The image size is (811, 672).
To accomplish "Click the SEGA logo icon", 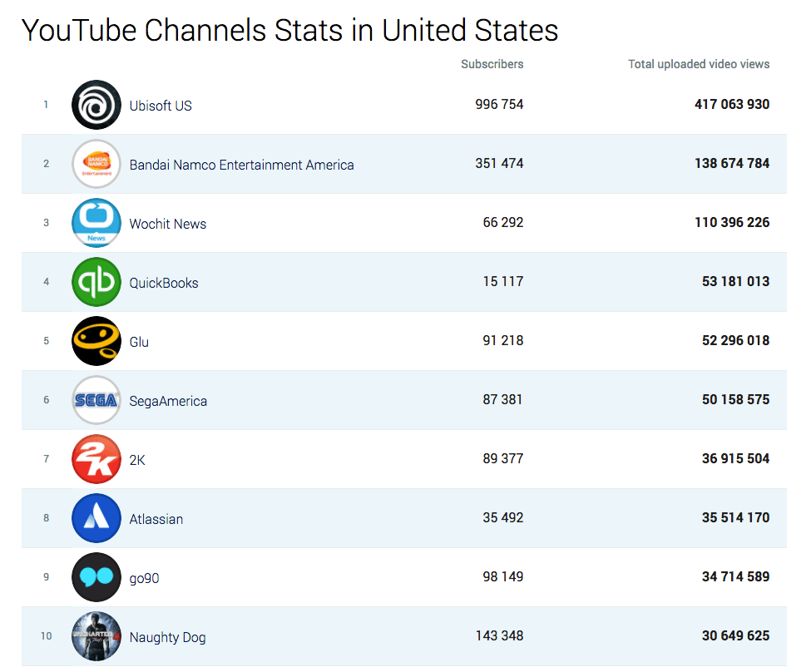I will pos(96,400).
